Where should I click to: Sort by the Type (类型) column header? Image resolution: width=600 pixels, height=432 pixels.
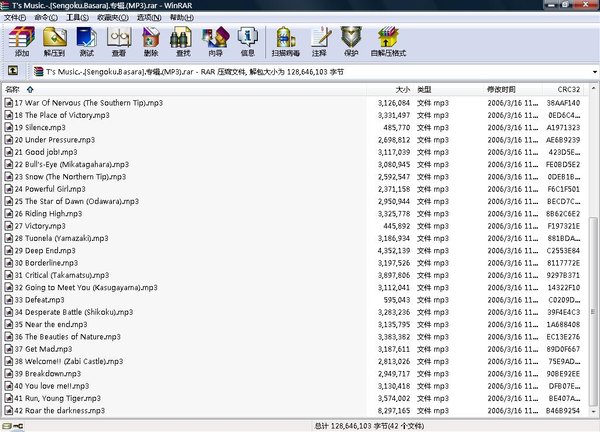point(448,90)
